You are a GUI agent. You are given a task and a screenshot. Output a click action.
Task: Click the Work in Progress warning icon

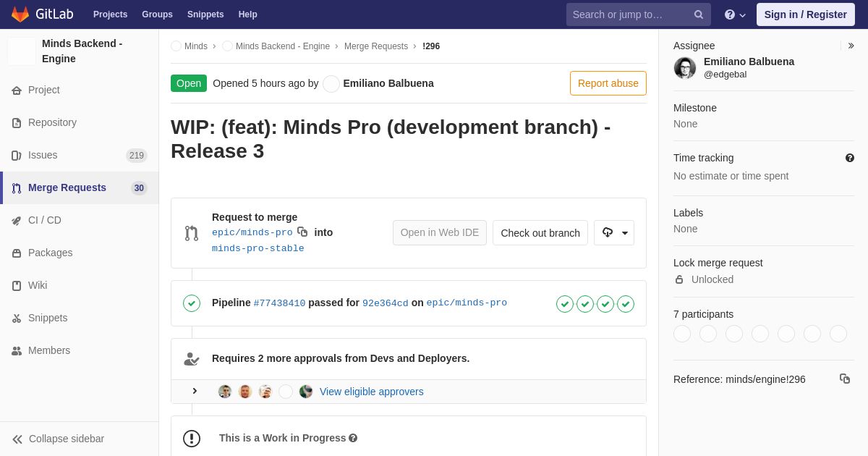192,439
